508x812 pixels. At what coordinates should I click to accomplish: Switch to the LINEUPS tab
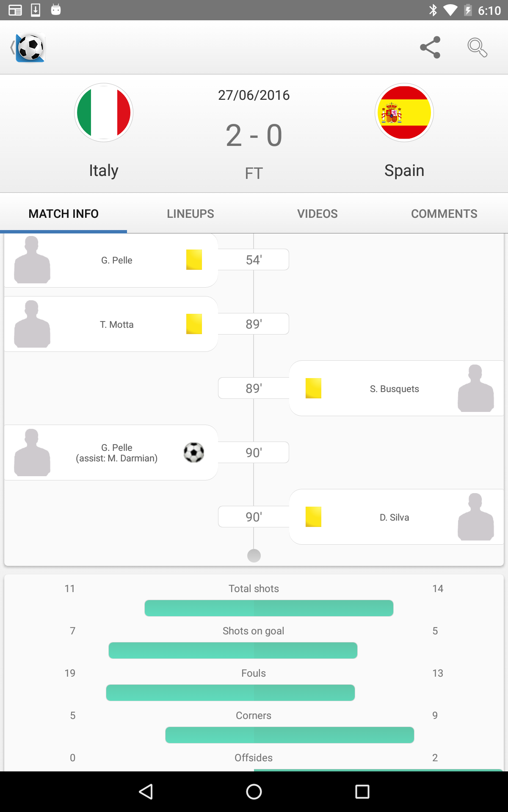pos(190,214)
